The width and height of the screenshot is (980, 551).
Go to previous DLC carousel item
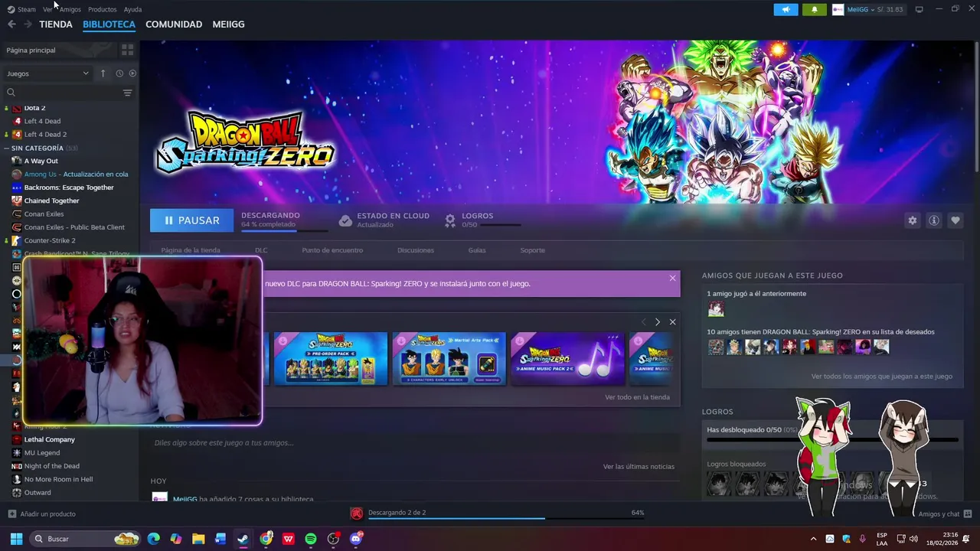tap(643, 322)
